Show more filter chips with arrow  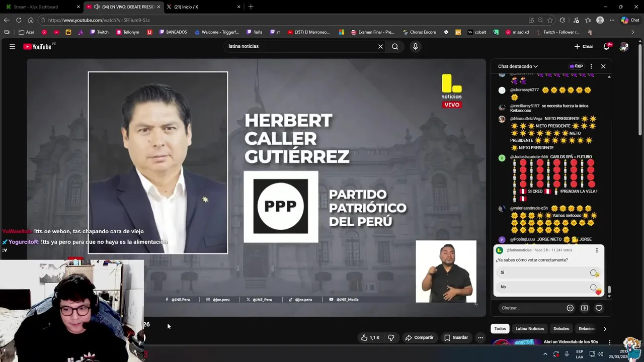tap(605, 329)
